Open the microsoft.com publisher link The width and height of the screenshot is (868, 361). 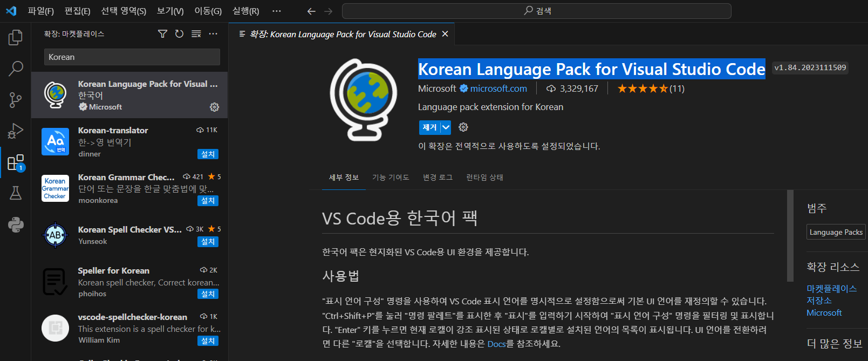[x=498, y=88]
